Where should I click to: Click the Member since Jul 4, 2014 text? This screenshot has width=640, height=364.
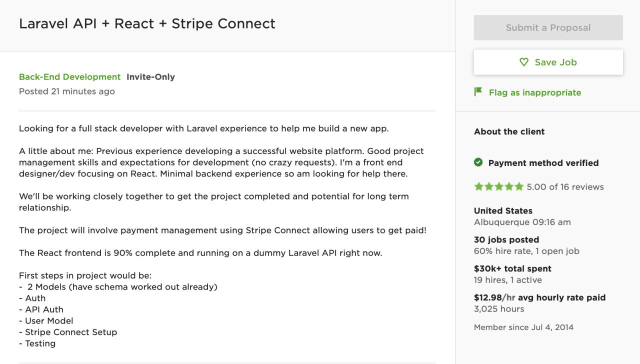coord(523,327)
